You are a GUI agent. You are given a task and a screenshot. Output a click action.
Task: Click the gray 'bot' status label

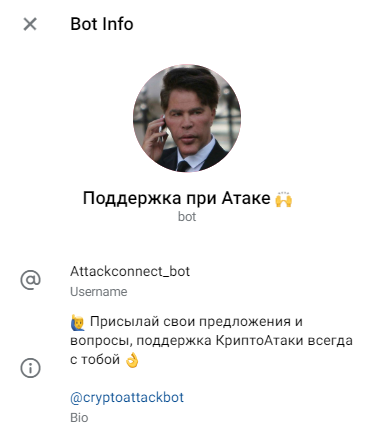pos(187,217)
